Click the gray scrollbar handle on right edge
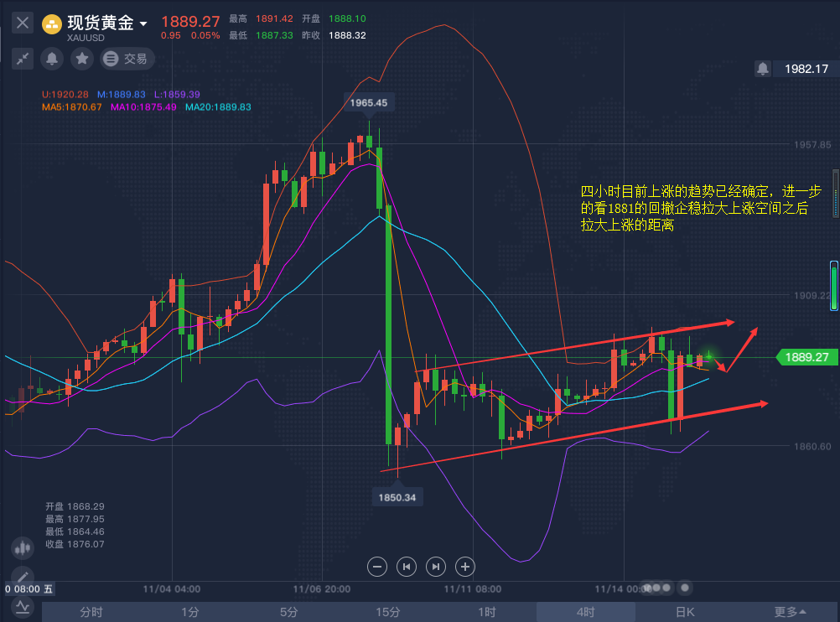Image resolution: width=840 pixels, height=622 pixels. (x=836, y=194)
